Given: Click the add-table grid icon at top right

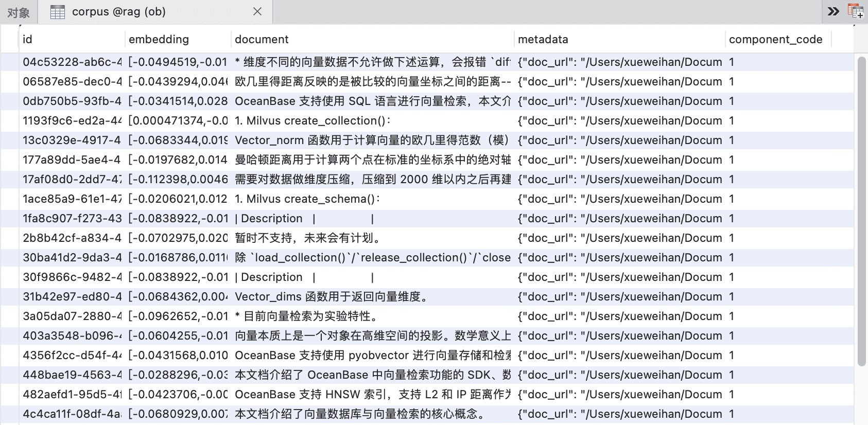Looking at the screenshot, I should 856,11.
